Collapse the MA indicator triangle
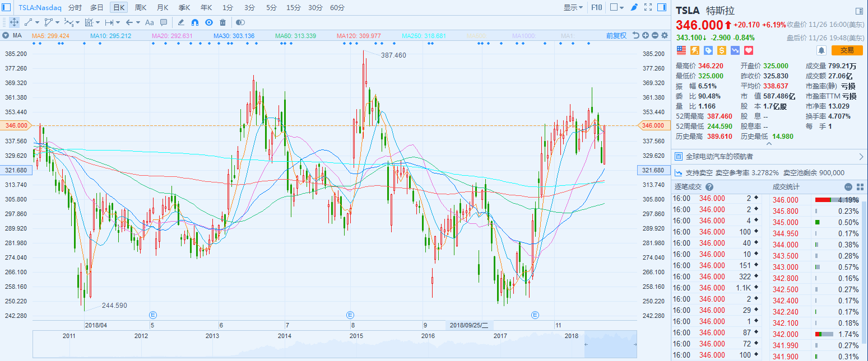868x361 pixels. (x=6, y=35)
